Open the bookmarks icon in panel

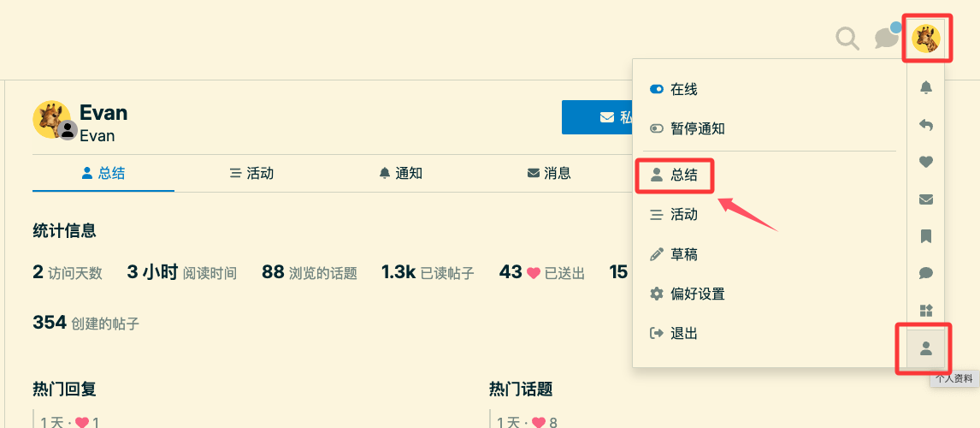926,236
